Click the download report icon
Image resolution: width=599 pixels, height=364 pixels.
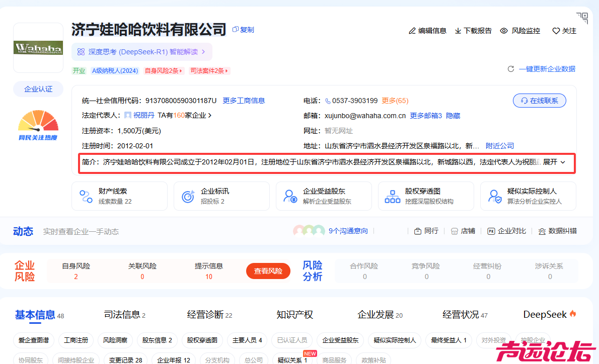(458, 31)
